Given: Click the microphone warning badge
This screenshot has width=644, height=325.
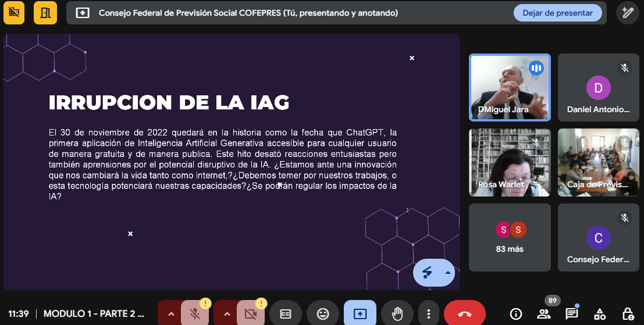Looking at the screenshot, I should point(205,303).
